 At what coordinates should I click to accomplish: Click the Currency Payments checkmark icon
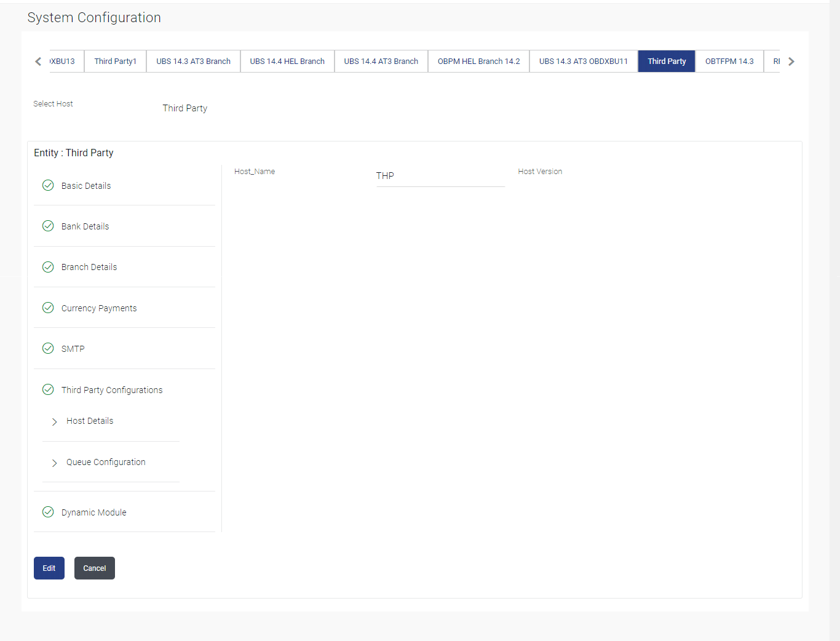(48, 308)
